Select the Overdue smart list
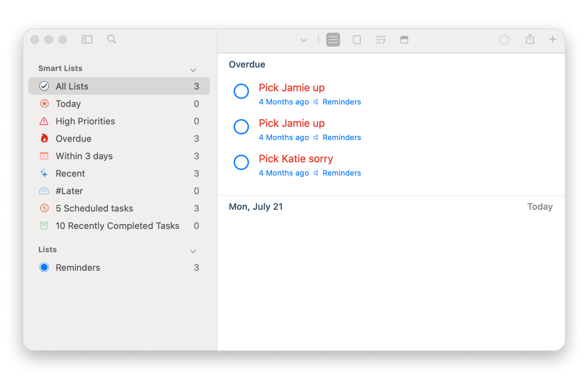The width and height of the screenshot is (588, 381). (x=73, y=139)
